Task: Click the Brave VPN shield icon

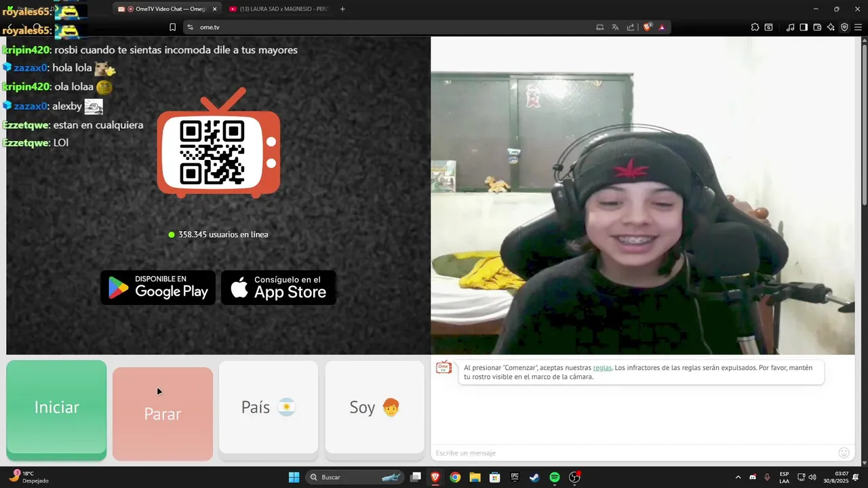Action: click(844, 27)
